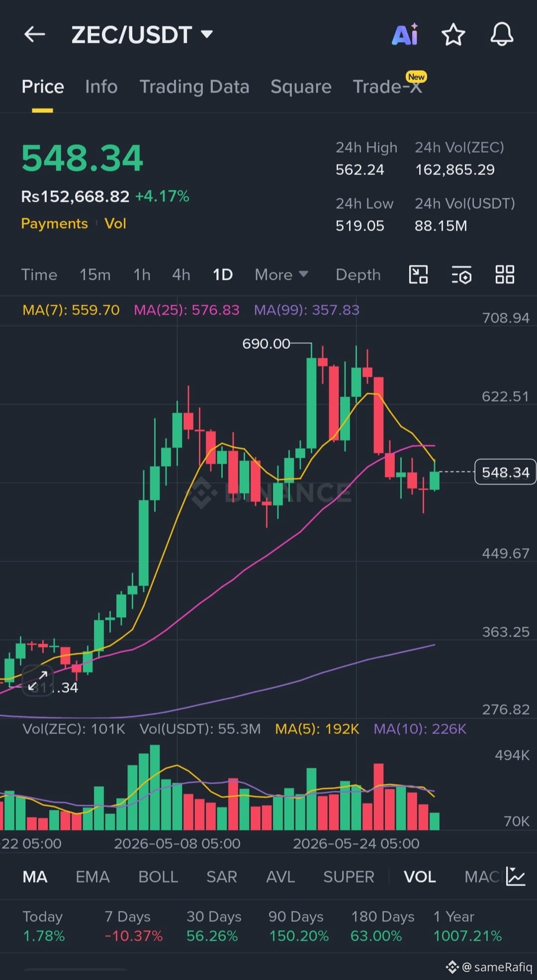The height and width of the screenshot is (980, 537).
Task: Tap the large 548.34 price
Action: tap(82, 158)
